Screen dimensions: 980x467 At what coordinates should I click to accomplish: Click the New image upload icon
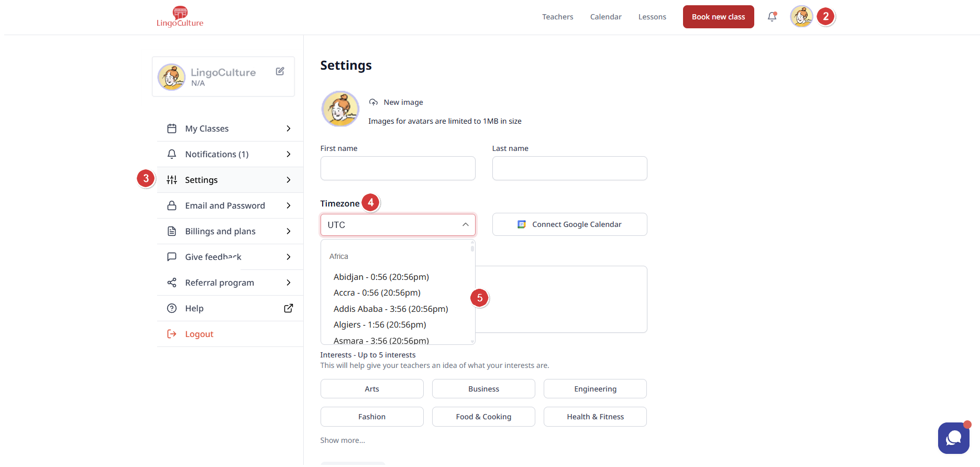(373, 102)
